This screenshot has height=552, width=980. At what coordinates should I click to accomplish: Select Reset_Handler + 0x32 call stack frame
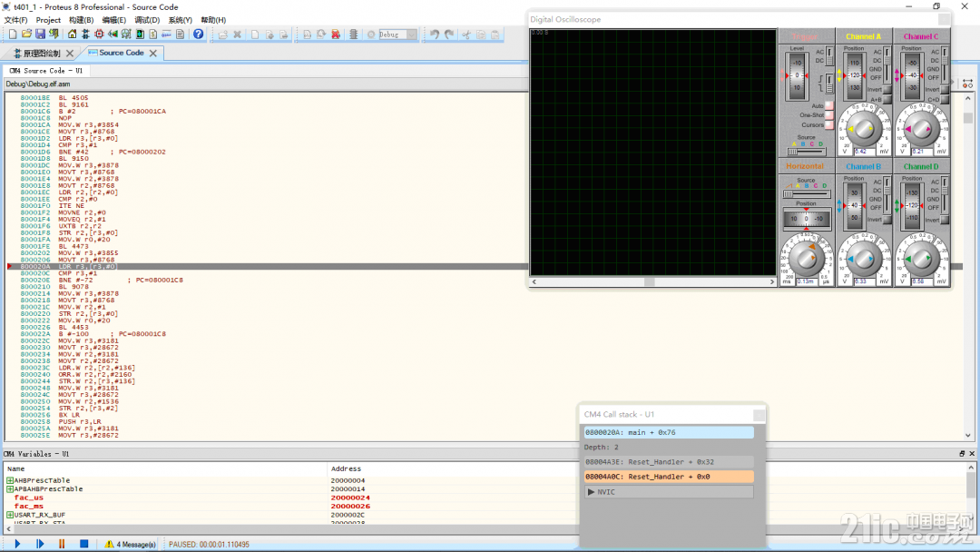click(x=668, y=462)
